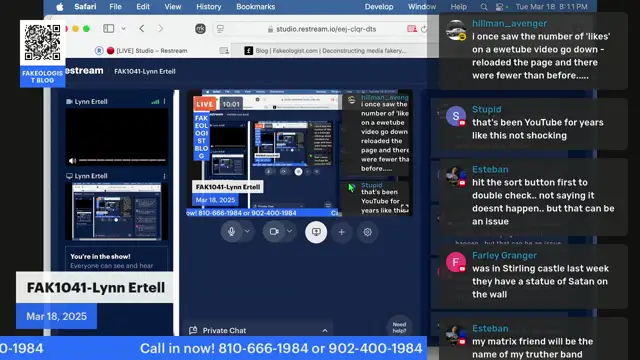The image size is (640, 360).
Task: Open the History menu
Action: 209,7
